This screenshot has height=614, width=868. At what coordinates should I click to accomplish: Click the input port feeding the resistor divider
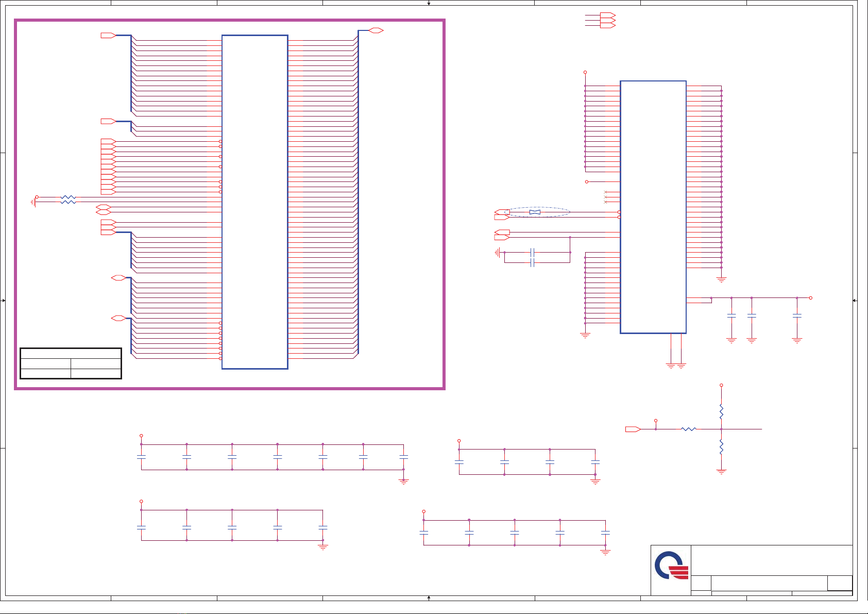[x=633, y=429]
